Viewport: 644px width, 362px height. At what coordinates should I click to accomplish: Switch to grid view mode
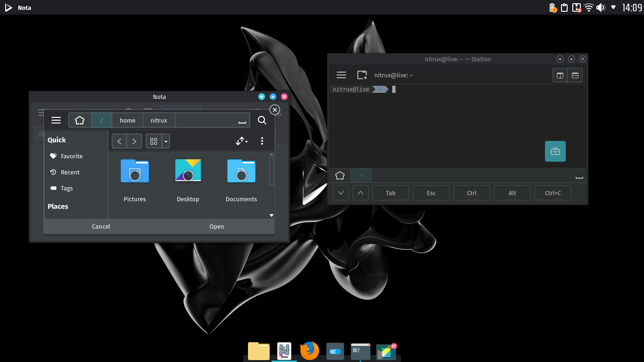coord(154,141)
